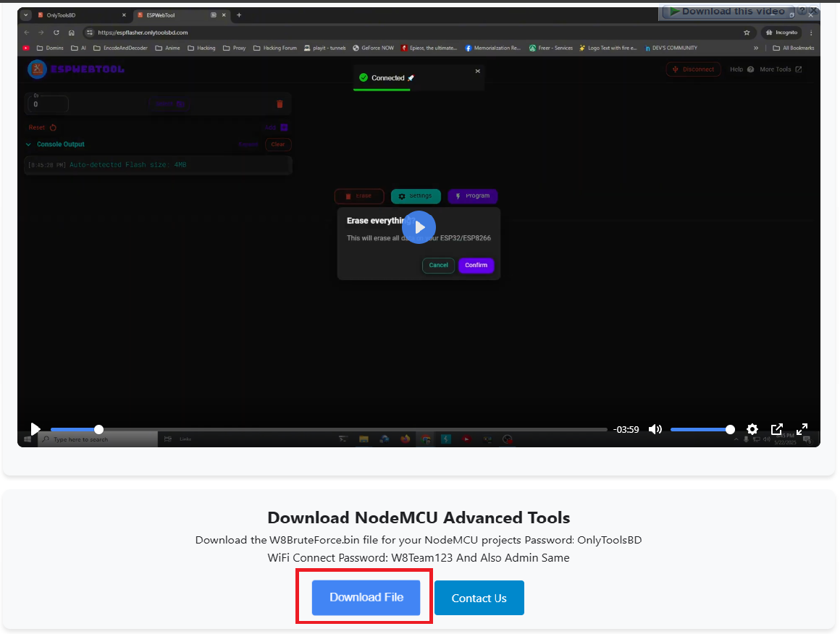Viewport: 840px width, 634px height.
Task: Click the red trash icon in the file row
Action: 280,104
